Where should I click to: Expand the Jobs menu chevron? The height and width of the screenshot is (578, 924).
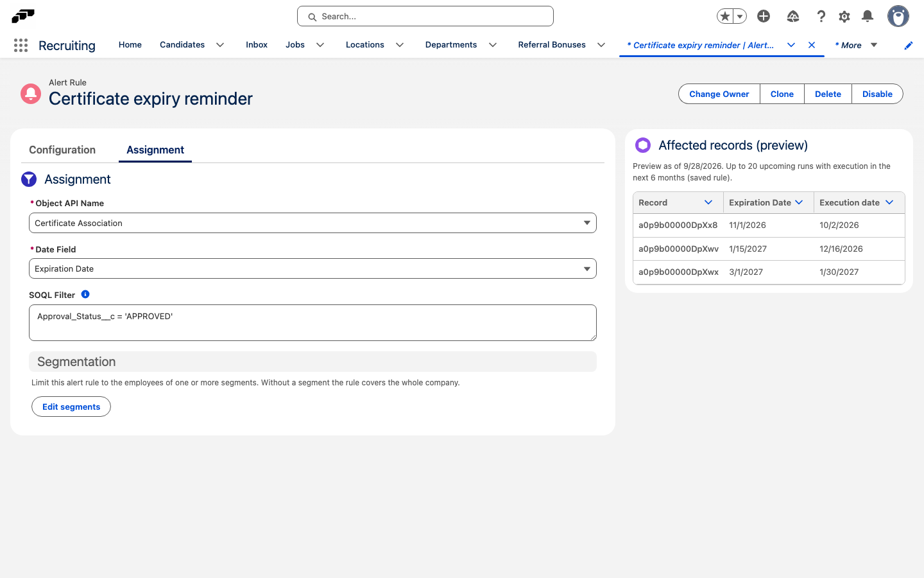[320, 45]
